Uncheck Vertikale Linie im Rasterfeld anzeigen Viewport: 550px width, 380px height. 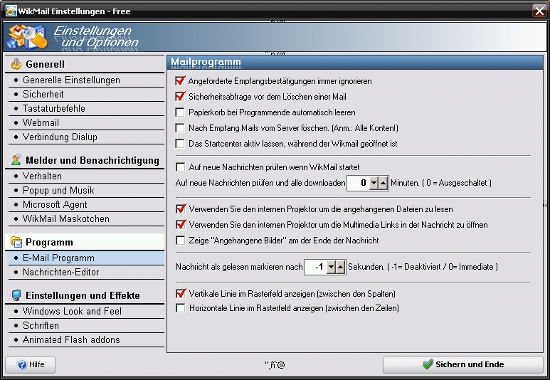(181, 293)
